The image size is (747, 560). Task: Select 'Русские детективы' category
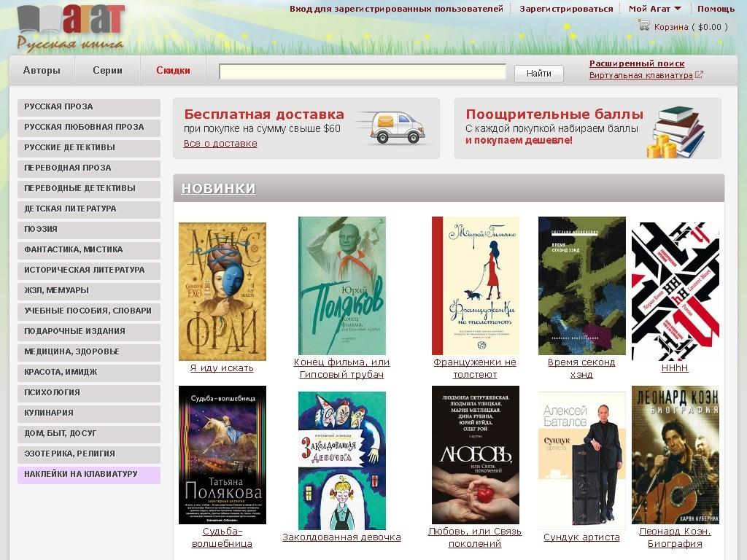[x=88, y=147]
